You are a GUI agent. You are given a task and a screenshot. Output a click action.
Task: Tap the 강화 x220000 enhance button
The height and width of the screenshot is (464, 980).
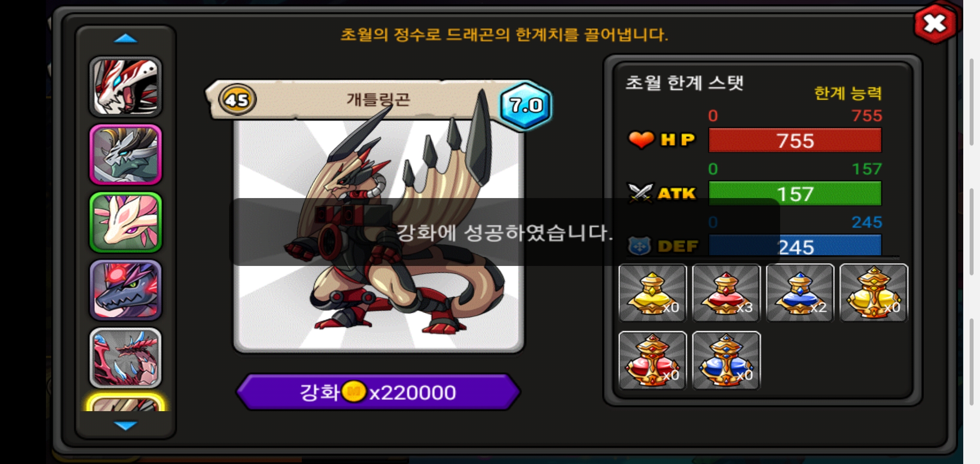[x=378, y=392]
